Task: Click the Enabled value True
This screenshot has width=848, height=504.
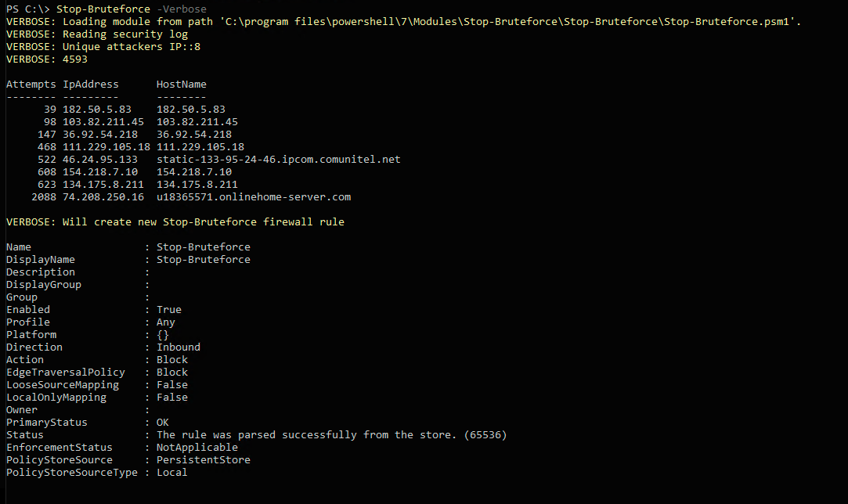Action: (x=169, y=309)
